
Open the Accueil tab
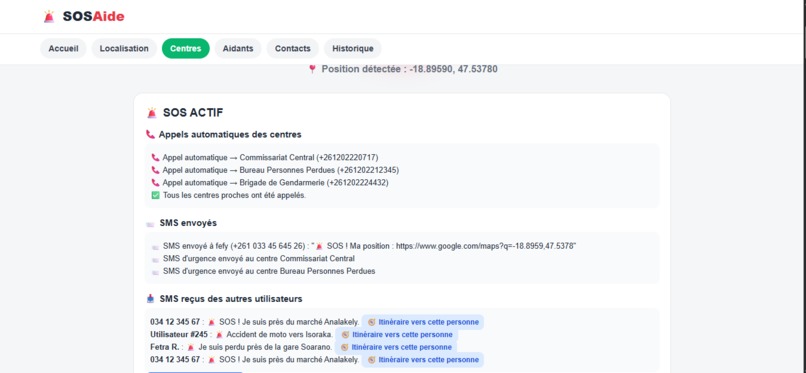tap(63, 48)
